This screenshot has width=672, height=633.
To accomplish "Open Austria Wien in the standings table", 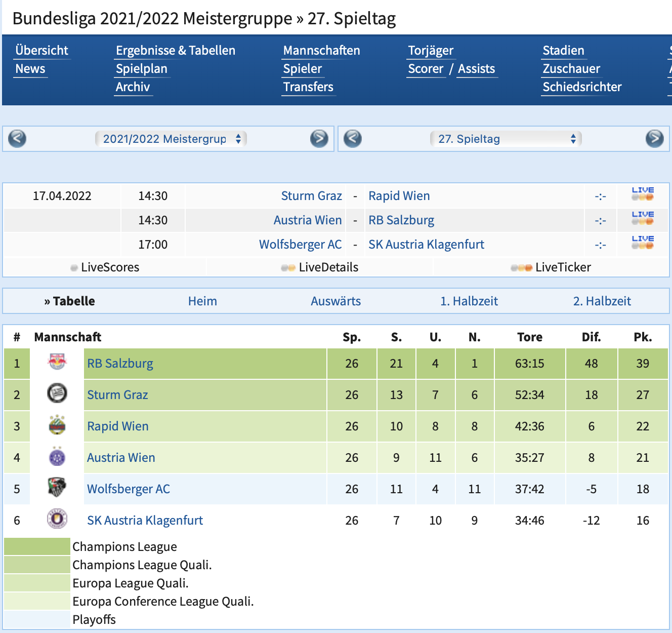I will pos(121,458).
